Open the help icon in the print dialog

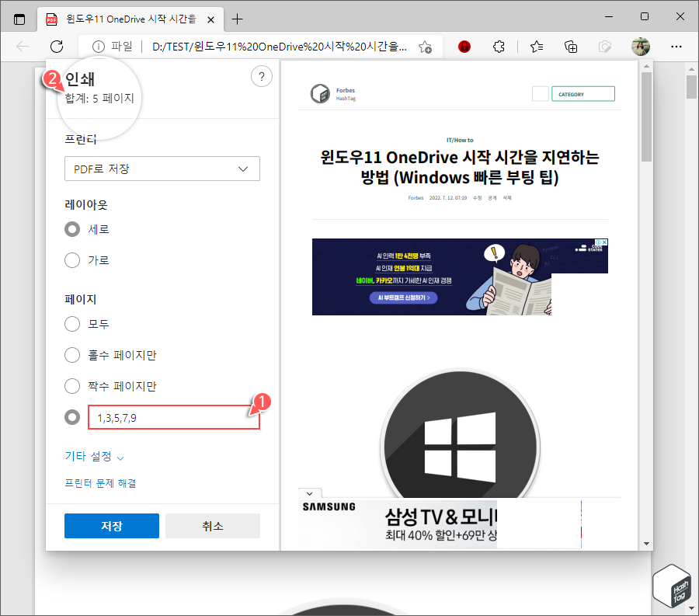click(262, 76)
